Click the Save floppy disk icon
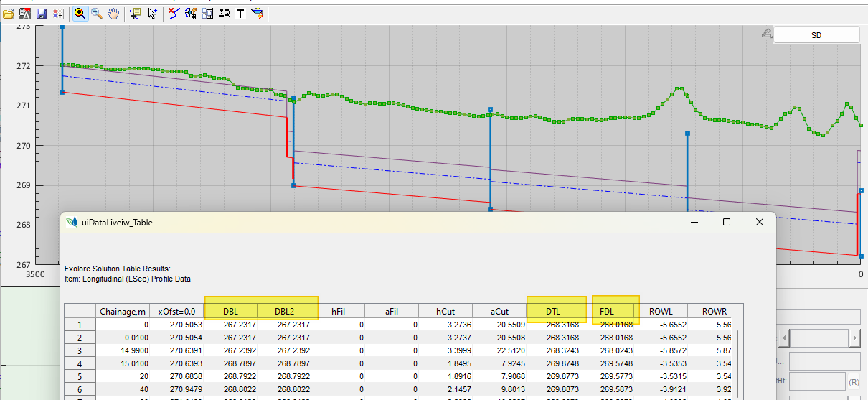The height and width of the screenshot is (400, 868). [x=42, y=13]
